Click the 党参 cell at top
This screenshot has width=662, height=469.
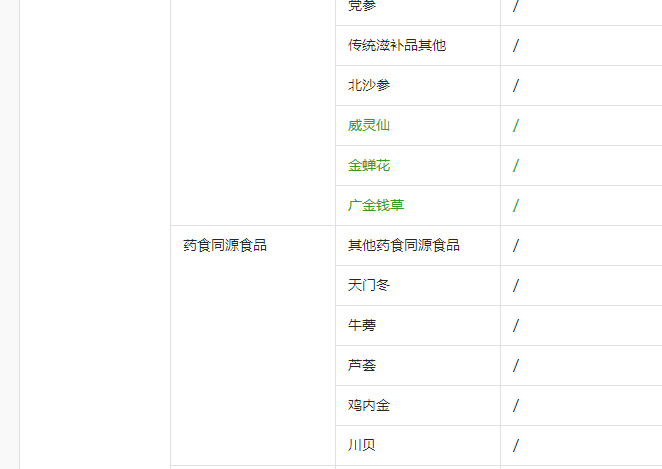coord(362,6)
